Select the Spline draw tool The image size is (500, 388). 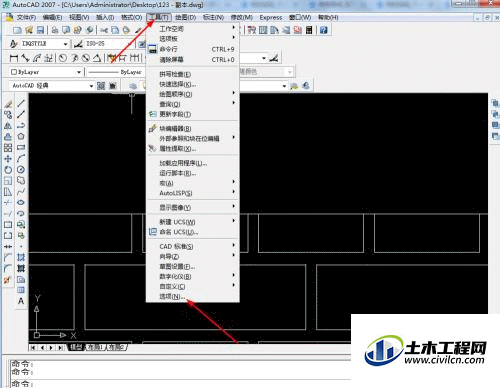coord(21,191)
